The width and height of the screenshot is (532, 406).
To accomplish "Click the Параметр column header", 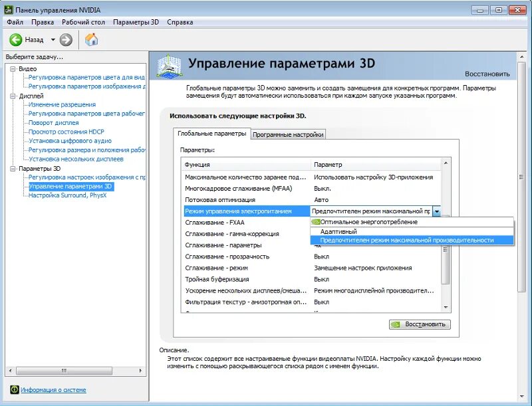I will pyautogui.click(x=376, y=165).
